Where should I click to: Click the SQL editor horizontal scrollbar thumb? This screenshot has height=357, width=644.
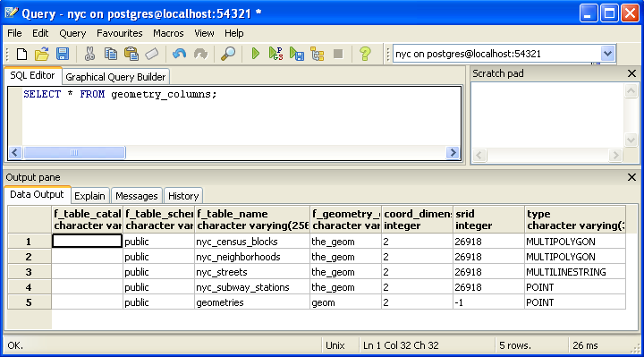tap(74, 152)
